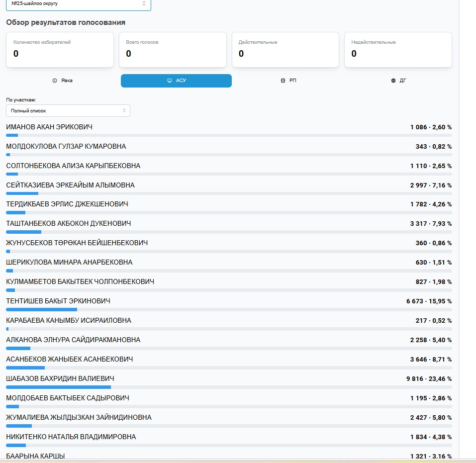
Task: Click the 3 317 · 7,93 % result value
Action: coord(431,224)
